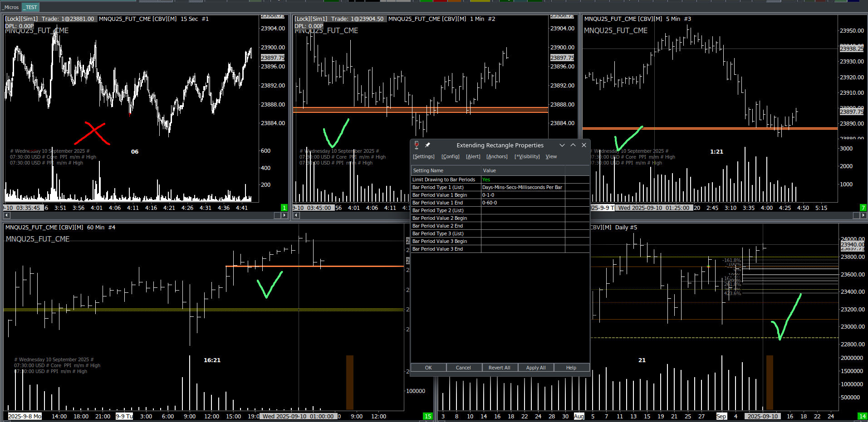Click the green 1 box on the 15 Sec chart
The height and width of the screenshot is (422, 868).
coord(284,208)
